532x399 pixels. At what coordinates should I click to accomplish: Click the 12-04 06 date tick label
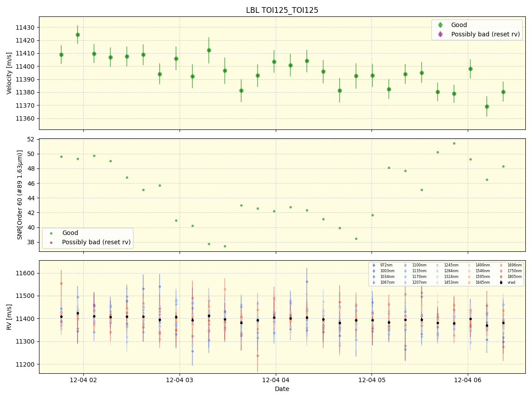pyautogui.click(x=468, y=379)
